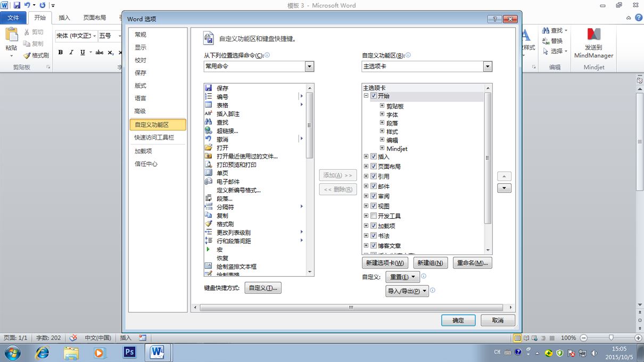
Task: Expand the 剪贴板 group node
Action: tap(382, 106)
